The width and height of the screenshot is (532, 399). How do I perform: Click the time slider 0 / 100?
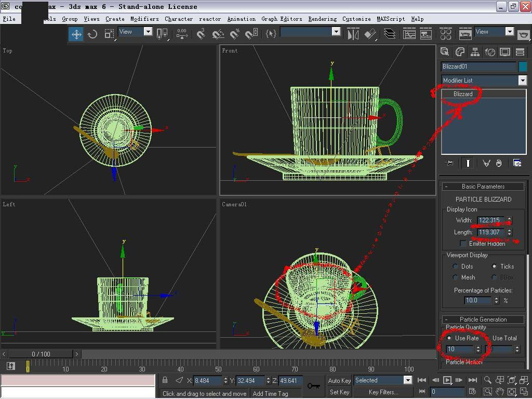pyautogui.click(x=41, y=354)
